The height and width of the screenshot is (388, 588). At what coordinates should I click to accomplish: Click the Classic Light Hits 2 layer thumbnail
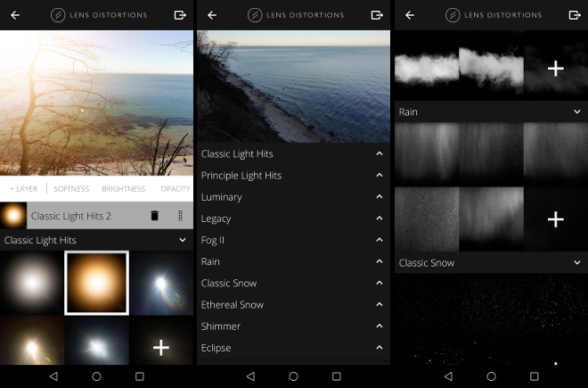coord(13,216)
